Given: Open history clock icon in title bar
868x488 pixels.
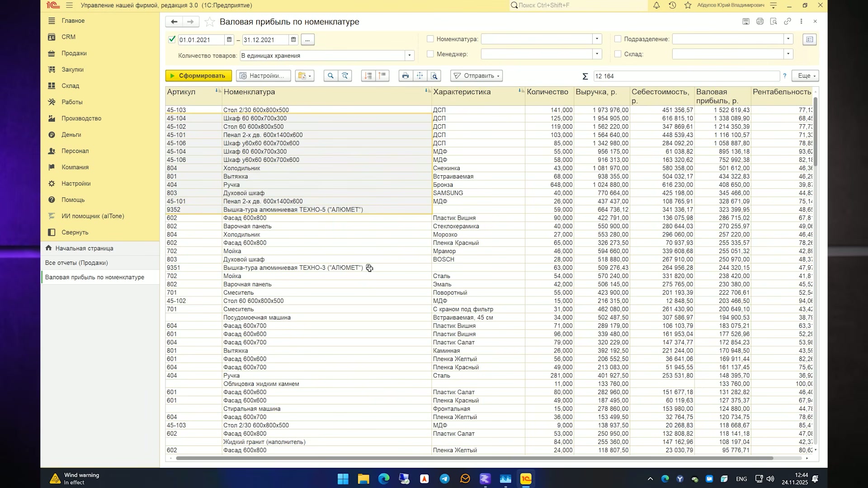Looking at the screenshot, I should [672, 5].
